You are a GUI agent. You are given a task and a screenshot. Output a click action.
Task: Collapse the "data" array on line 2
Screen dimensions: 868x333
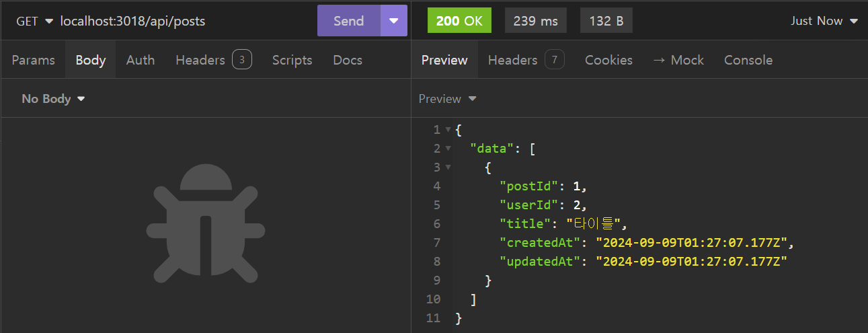click(x=448, y=148)
